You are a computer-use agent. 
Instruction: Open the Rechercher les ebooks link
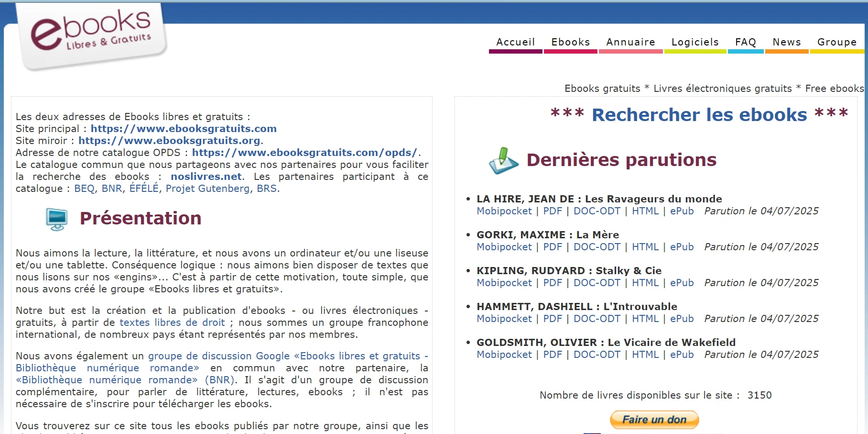coord(699,115)
